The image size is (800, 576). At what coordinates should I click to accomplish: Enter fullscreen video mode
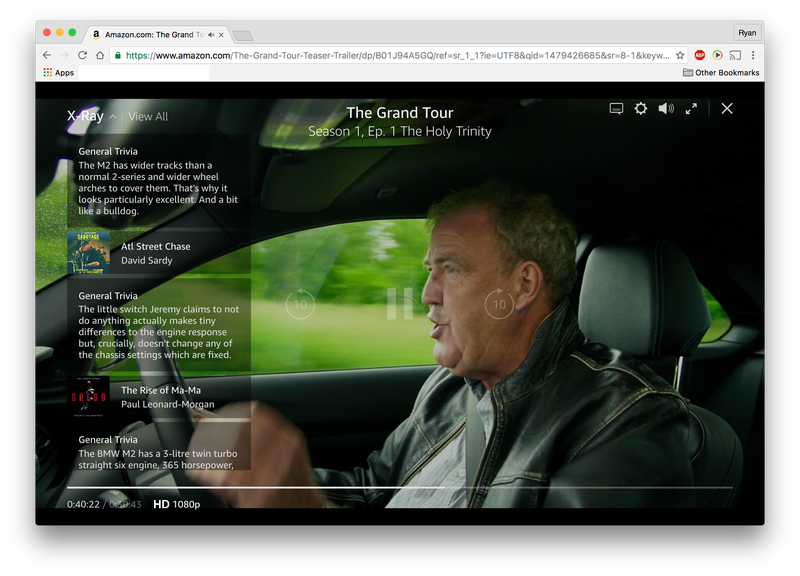pos(691,109)
